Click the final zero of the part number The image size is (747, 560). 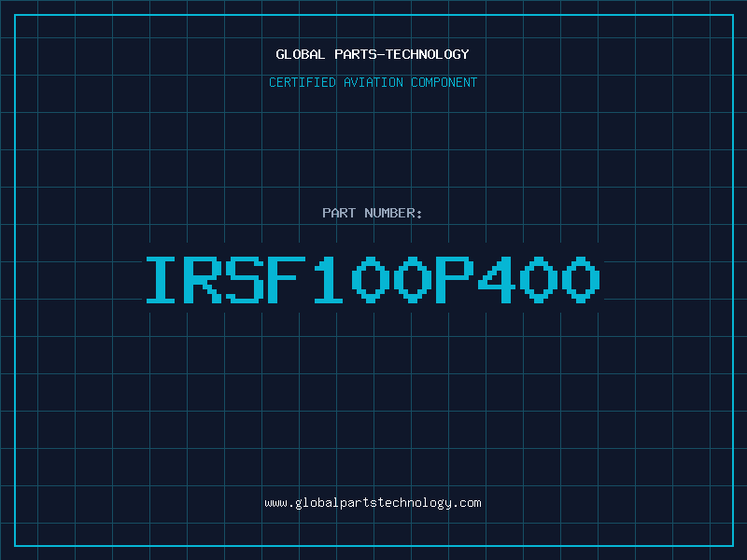point(578,280)
